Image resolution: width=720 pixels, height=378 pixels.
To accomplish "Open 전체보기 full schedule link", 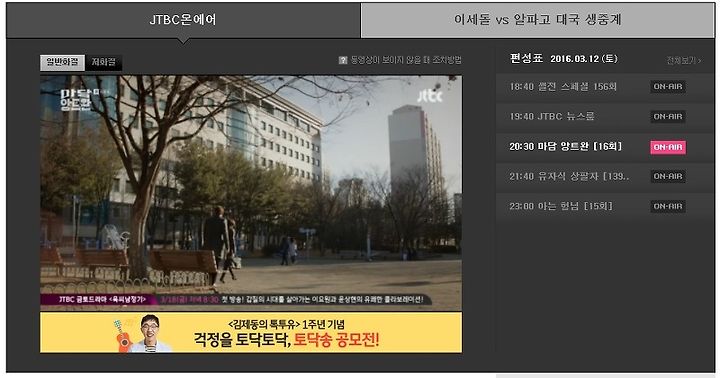I will point(684,61).
